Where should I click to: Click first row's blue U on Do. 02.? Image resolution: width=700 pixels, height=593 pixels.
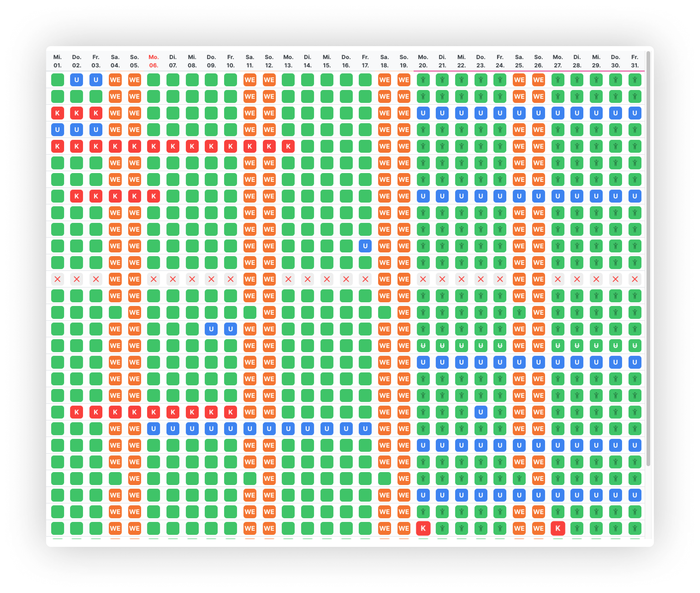[x=77, y=80]
